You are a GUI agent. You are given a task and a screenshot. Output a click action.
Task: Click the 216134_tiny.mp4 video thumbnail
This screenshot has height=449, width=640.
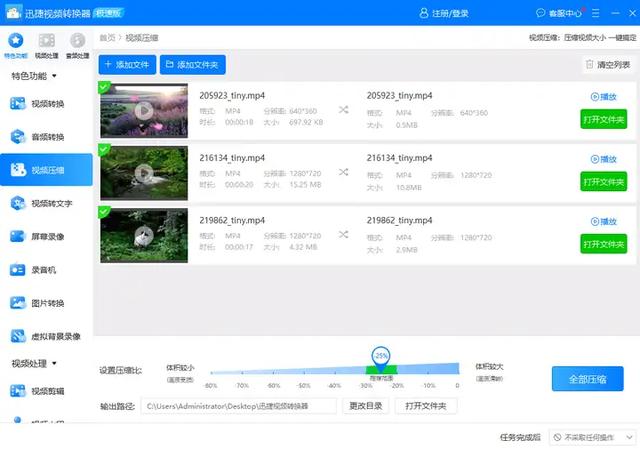tap(144, 173)
